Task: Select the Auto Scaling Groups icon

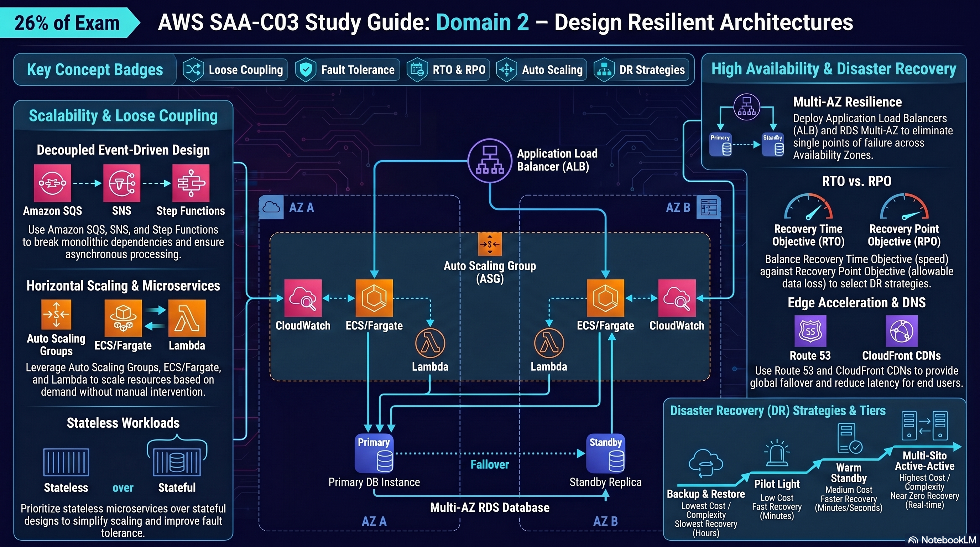Action: coord(56,314)
